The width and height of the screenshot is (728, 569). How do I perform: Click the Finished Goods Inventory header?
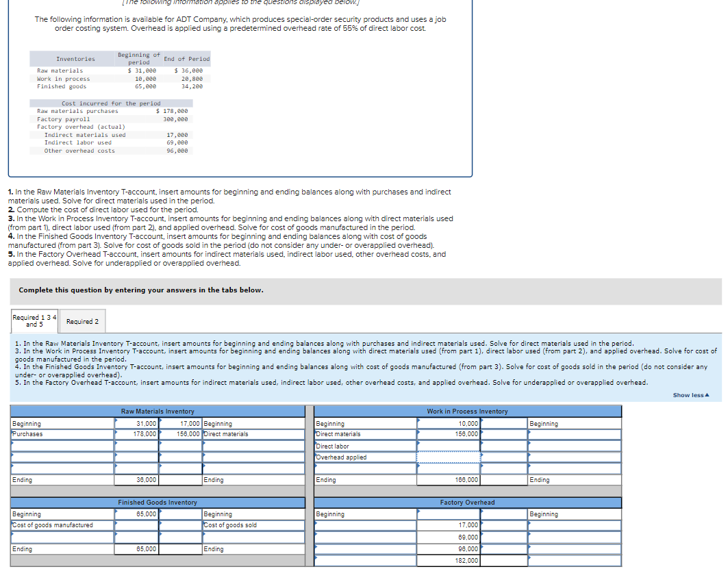[x=158, y=503]
